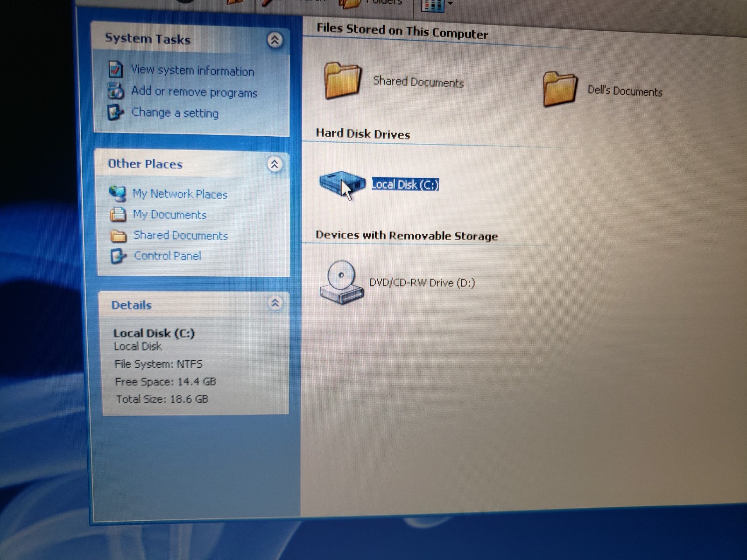
Task: Open the Add or remove programs link
Action: (x=194, y=91)
